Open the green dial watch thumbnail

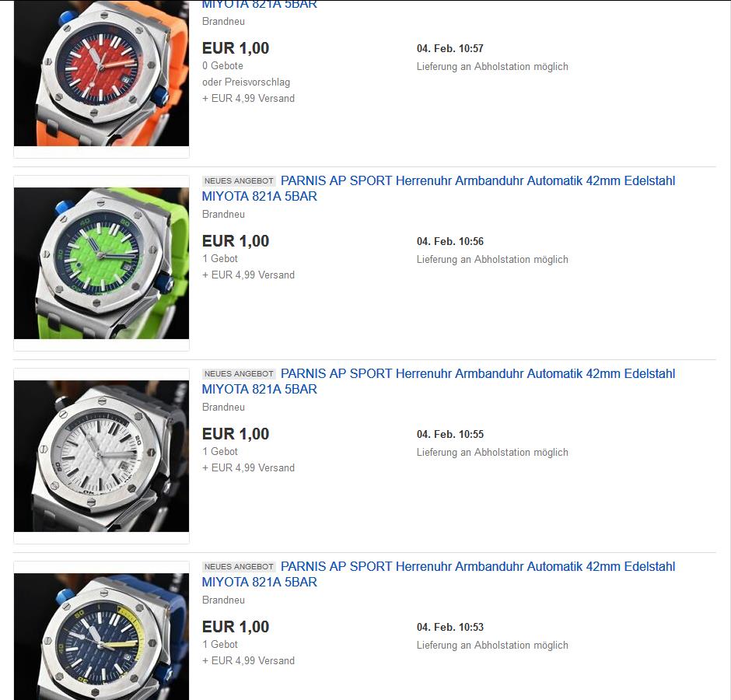click(x=101, y=263)
